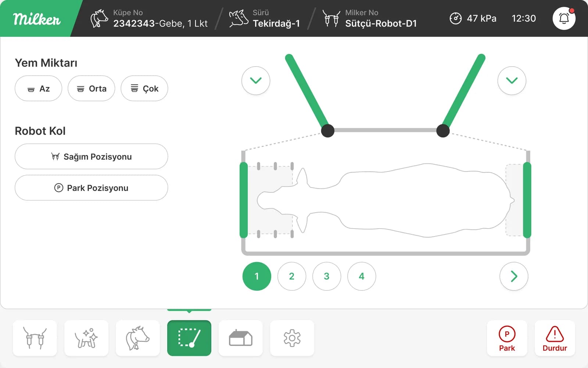Click the herd icon beside Sürü
Image resolution: width=588 pixels, height=368 pixels.
point(239,18)
